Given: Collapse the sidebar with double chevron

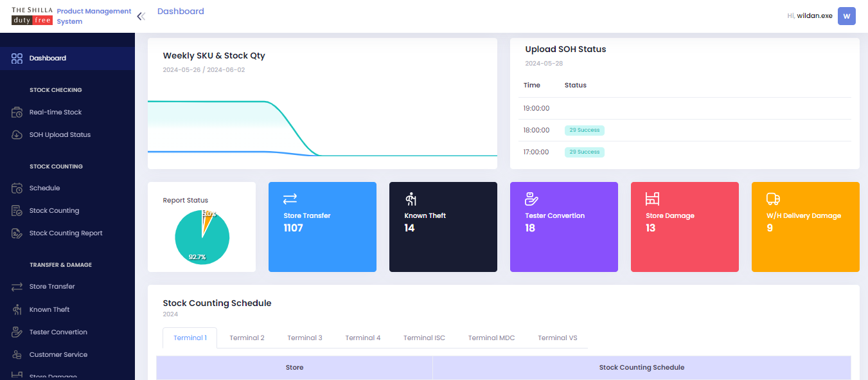Looking at the screenshot, I should coord(141,17).
